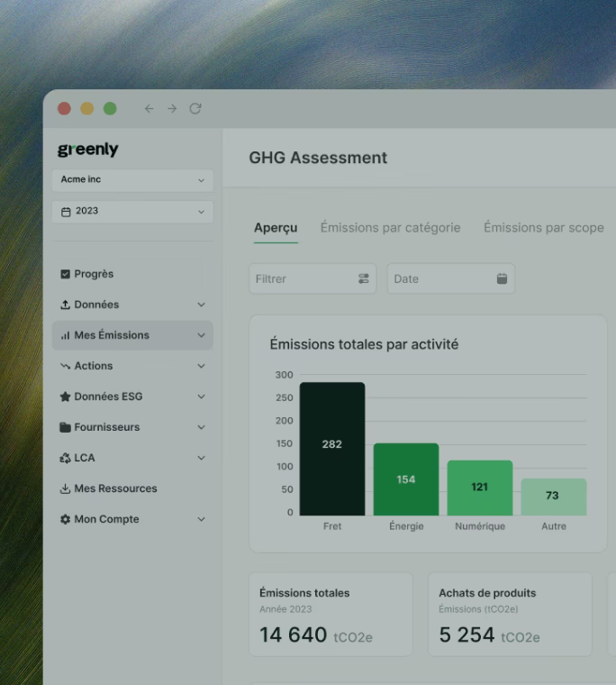Expand the Données ESG chevron
This screenshot has width=616, height=685.
tap(201, 397)
